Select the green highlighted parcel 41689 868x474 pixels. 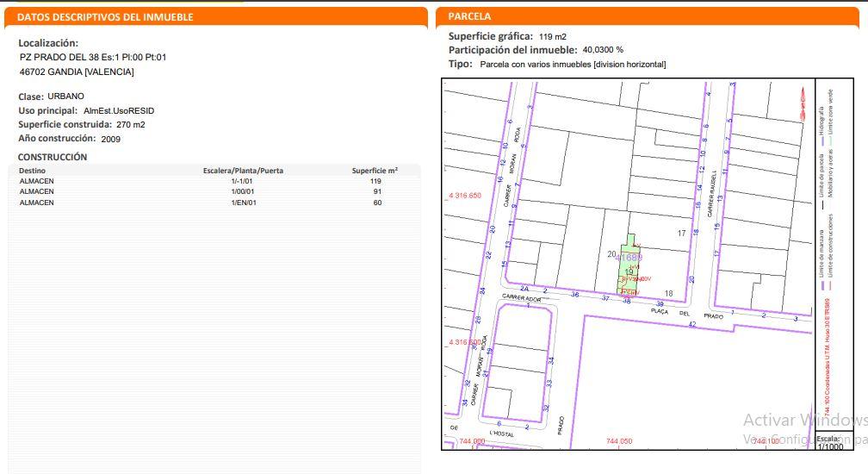click(x=629, y=259)
